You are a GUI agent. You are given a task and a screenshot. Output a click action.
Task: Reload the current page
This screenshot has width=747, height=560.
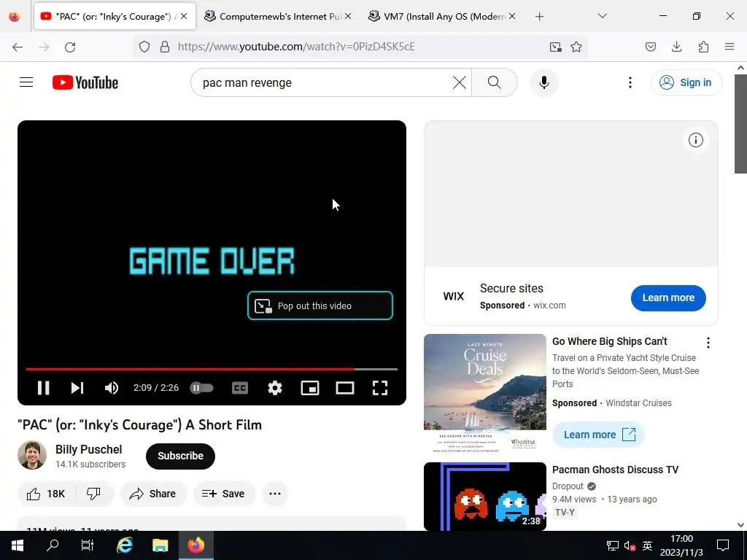[70, 47]
